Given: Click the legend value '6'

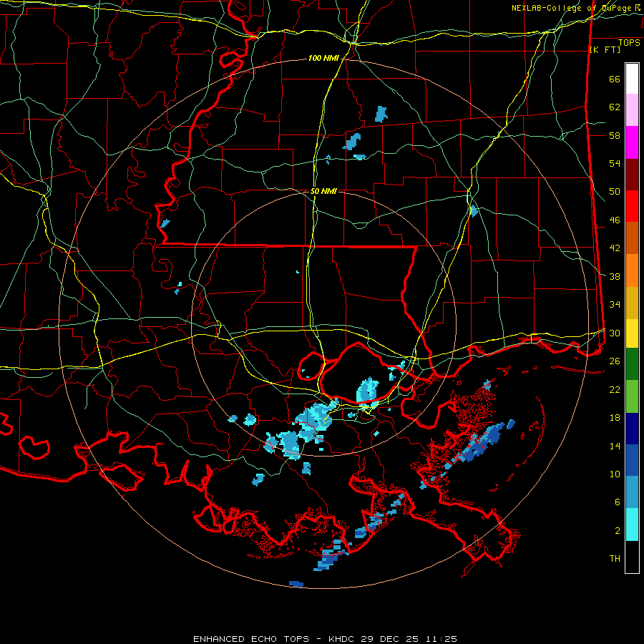Looking at the screenshot, I should click(x=618, y=502).
